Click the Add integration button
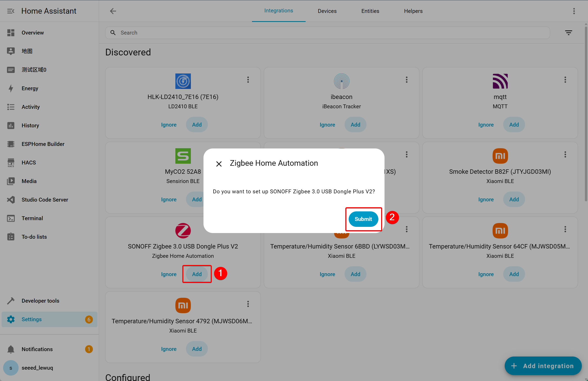 click(x=543, y=366)
